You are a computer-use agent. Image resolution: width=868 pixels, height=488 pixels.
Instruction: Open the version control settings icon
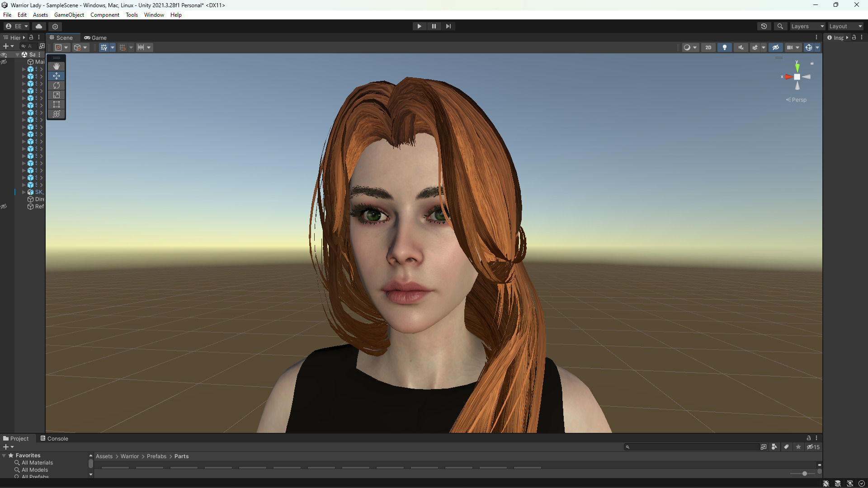55,26
